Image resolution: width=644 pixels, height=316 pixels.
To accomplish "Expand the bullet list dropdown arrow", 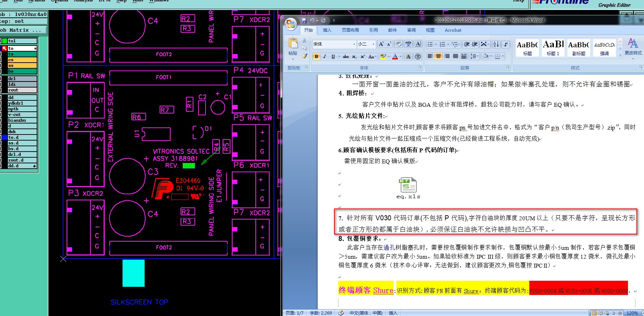I will pos(436,44).
